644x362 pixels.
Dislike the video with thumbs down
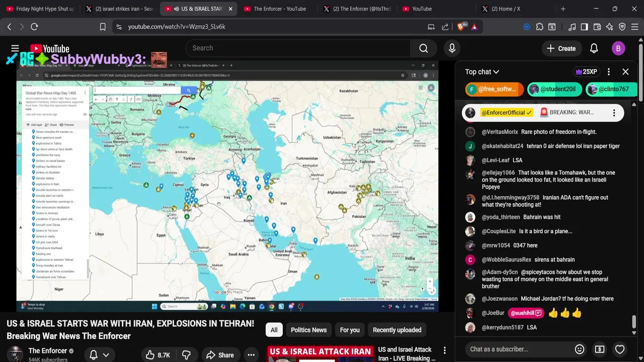(186, 355)
